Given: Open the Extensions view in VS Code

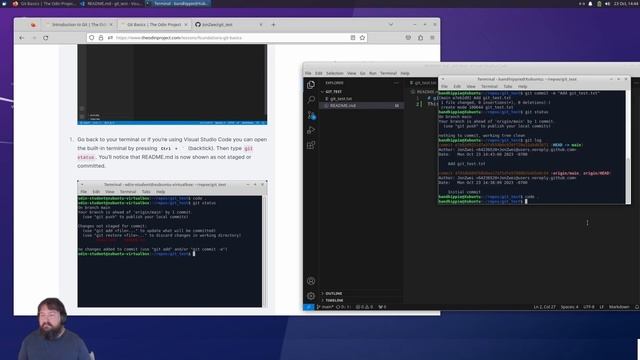Looking at the screenshot, I should click(311, 145).
